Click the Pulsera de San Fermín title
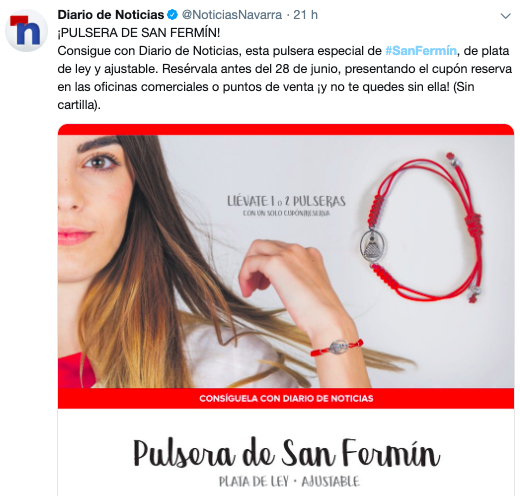This screenshot has height=496, width=520. (x=286, y=453)
